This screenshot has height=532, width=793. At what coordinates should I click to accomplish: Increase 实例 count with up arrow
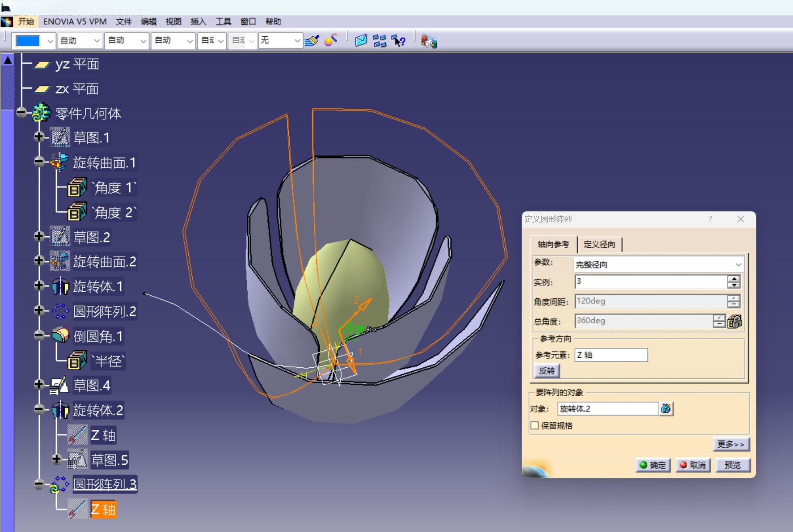[734, 278]
